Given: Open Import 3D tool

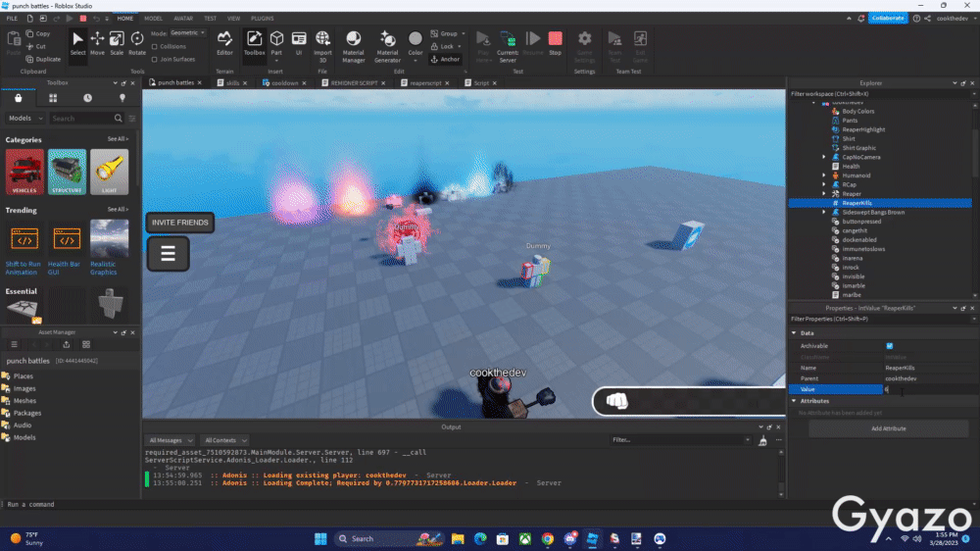Looking at the screenshot, I should click(x=322, y=46).
